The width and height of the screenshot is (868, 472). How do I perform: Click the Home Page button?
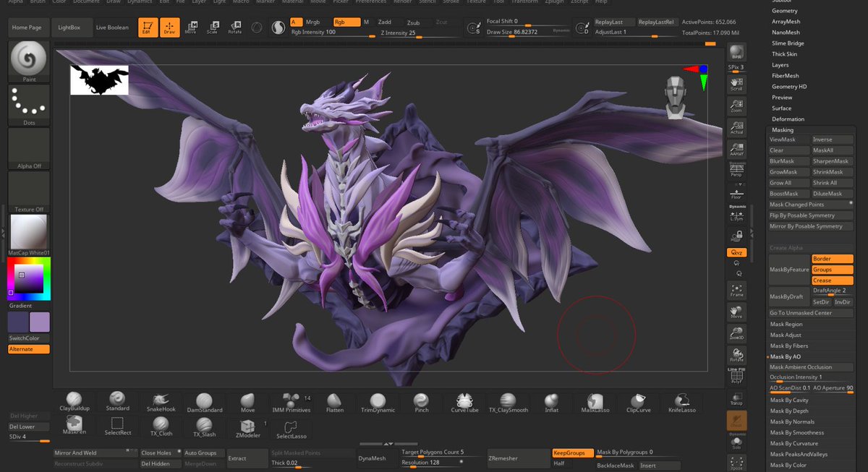click(27, 27)
